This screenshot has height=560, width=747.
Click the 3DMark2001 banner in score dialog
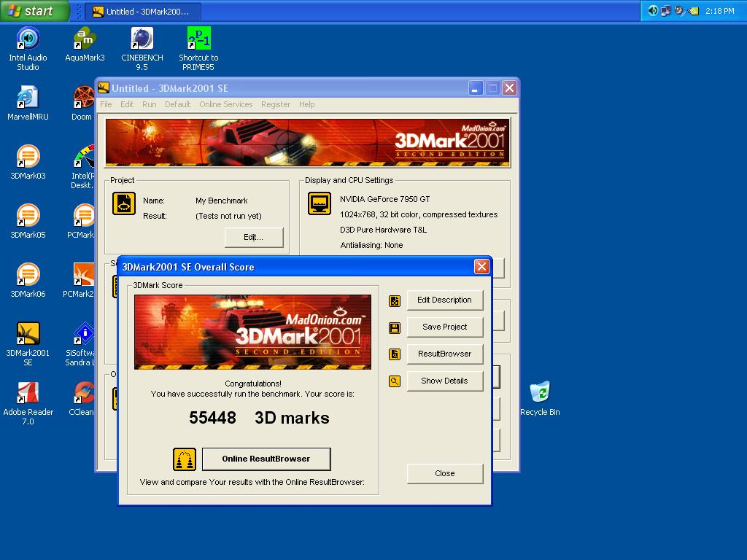tap(252, 332)
